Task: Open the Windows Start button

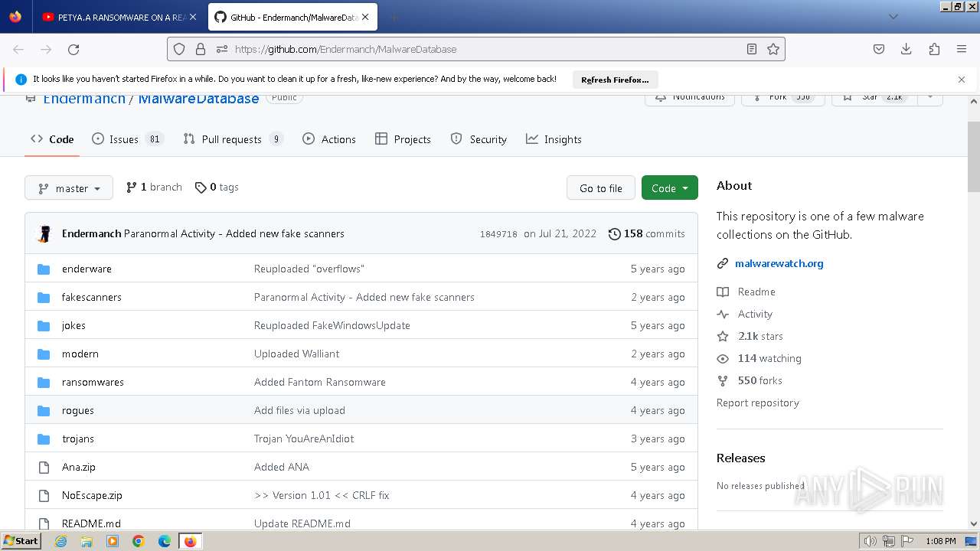Action: click(x=21, y=541)
